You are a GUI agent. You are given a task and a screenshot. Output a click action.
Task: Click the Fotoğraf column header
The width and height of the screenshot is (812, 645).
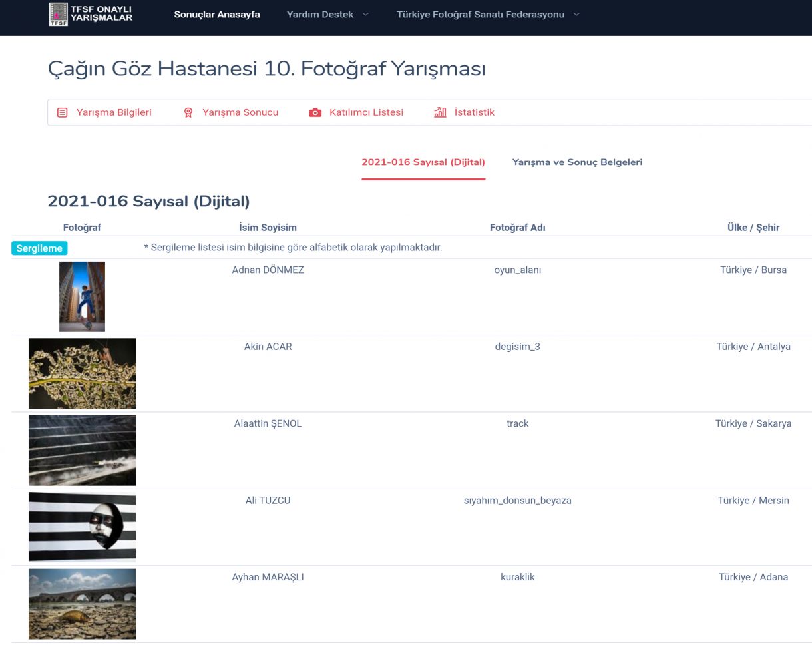coord(82,227)
